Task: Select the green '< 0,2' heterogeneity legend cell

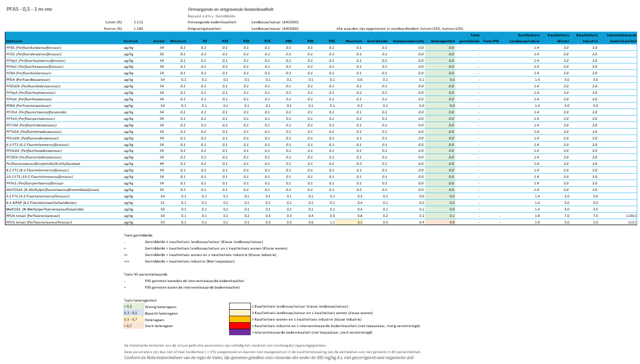Action: click(x=132, y=307)
